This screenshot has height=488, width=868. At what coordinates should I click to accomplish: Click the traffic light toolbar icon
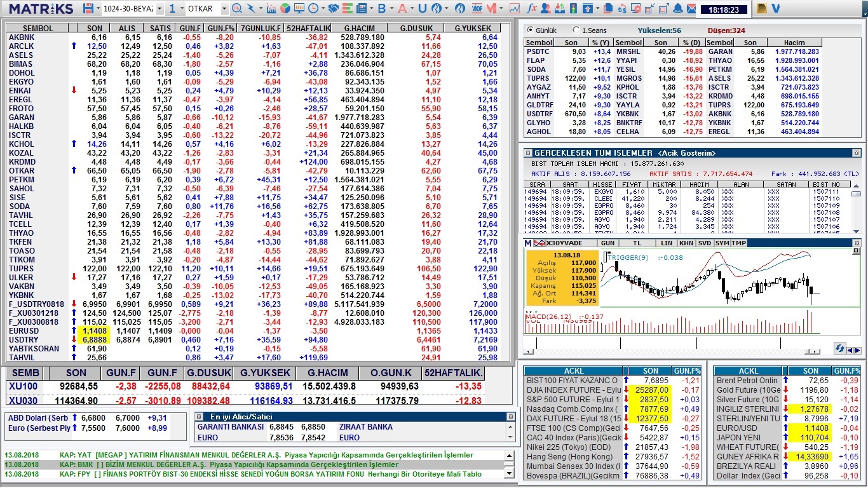pos(573,8)
